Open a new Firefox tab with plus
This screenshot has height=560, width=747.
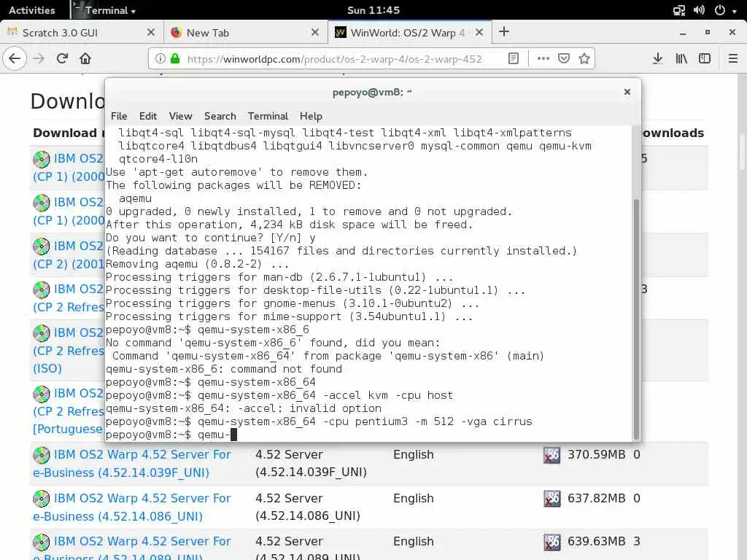point(504,32)
